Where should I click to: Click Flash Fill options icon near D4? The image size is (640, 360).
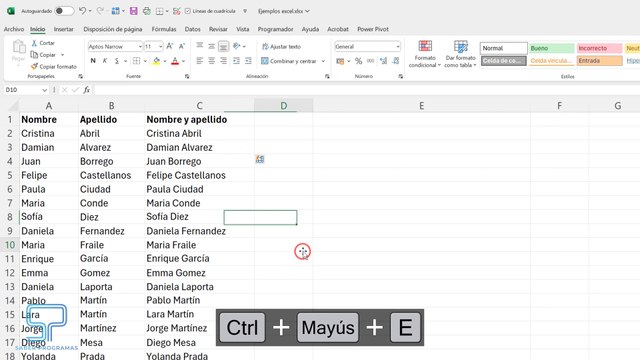point(260,159)
